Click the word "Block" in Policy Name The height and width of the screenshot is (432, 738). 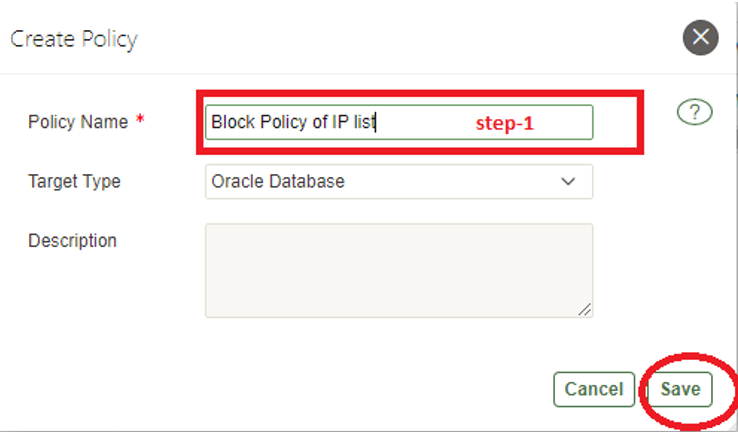[231, 122]
